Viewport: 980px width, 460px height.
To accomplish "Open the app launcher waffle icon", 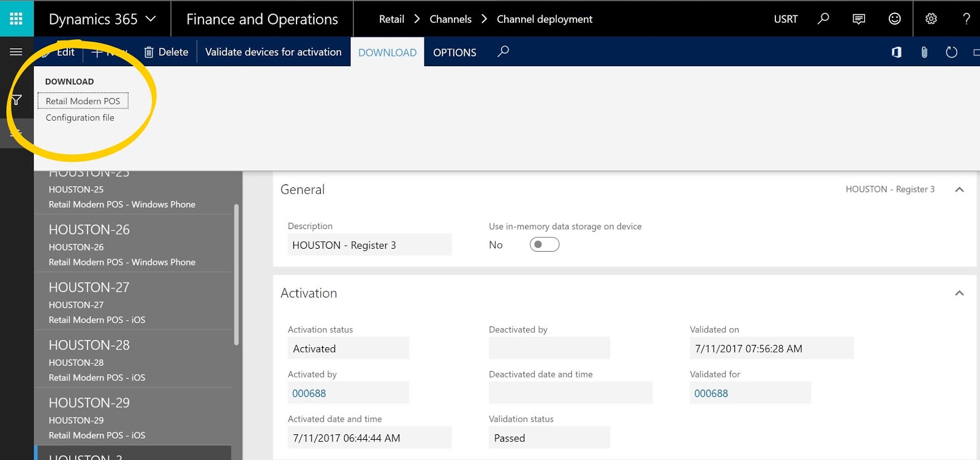I will 17,18.
